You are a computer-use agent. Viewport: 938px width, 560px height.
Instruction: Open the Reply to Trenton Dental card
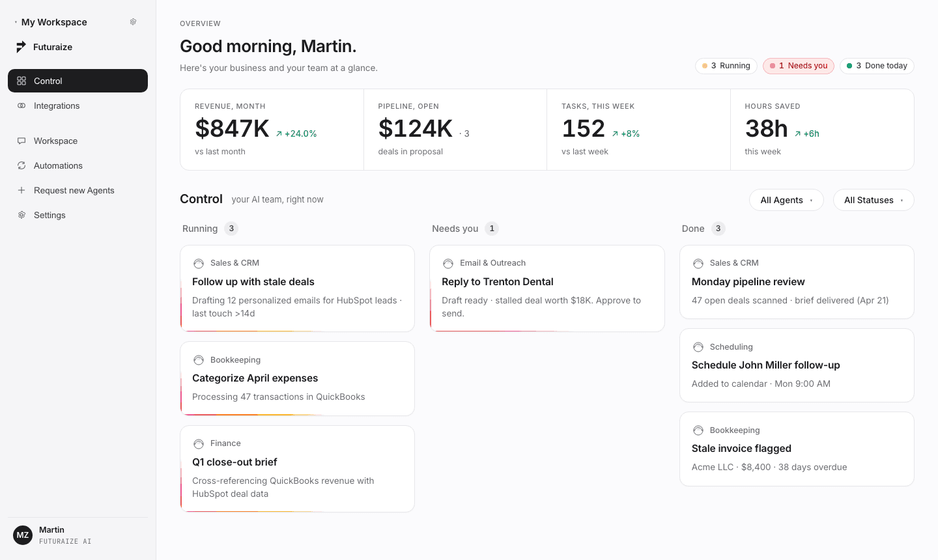[547, 288]
